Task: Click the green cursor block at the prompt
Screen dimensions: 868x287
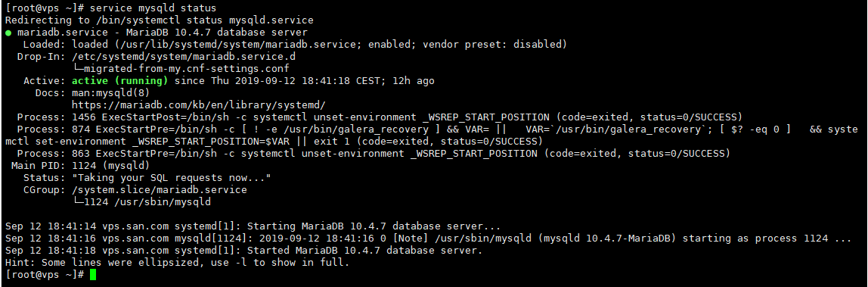Action: click(93, 275)
